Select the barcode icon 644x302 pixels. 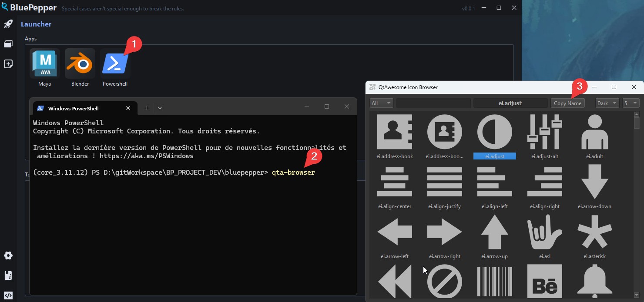[495, 281]
